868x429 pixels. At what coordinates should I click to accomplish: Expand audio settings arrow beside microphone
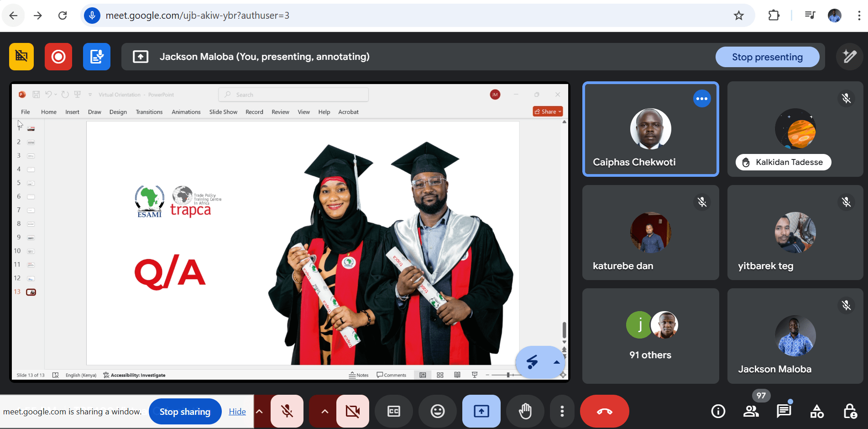259,411
